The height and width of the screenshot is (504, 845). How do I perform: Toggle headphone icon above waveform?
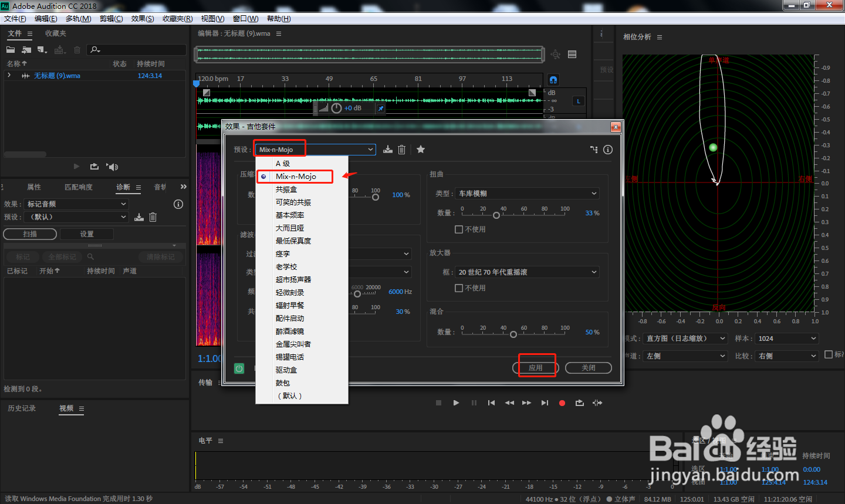pyautogui.click(x=553, y=80)
